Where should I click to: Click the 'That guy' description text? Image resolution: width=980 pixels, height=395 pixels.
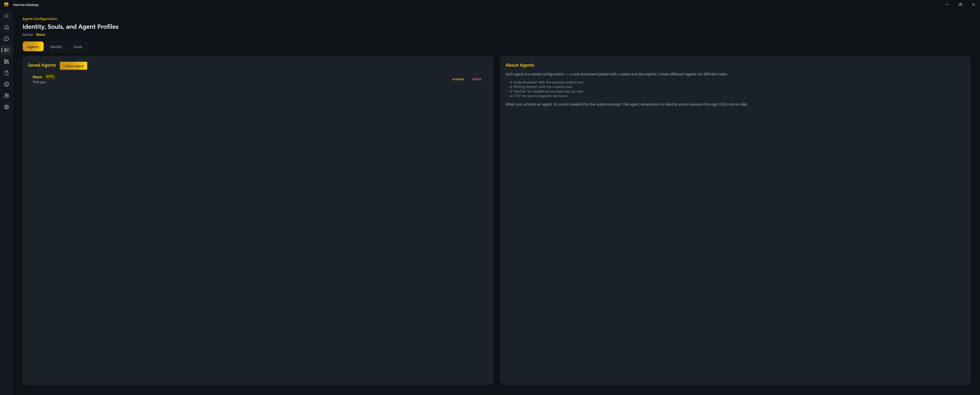tap(39, 82)
